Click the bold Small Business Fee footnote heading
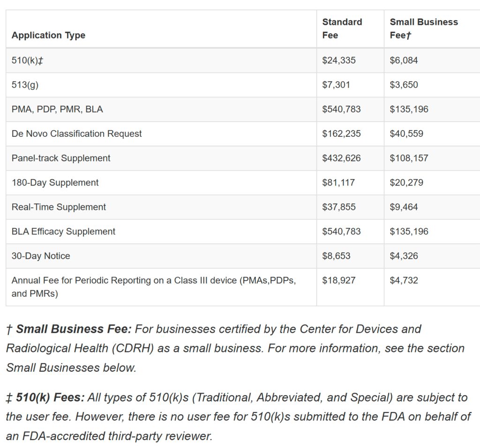Image resolution: width=480 pixels, height=448 pixels. (74, 329)
